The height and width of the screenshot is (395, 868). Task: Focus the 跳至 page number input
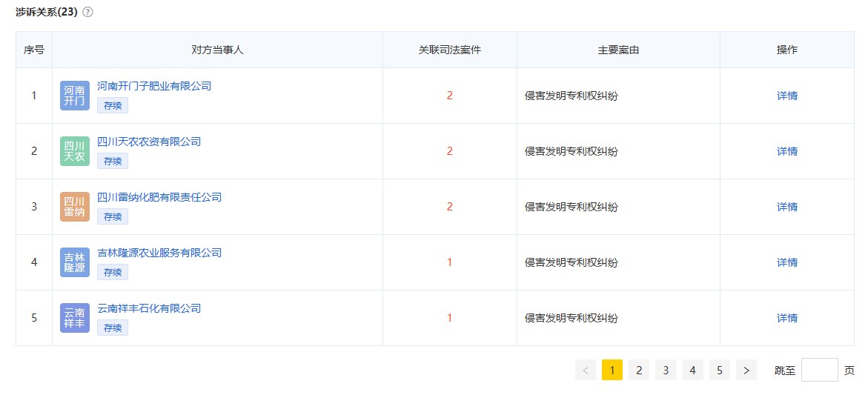[819, 370]
